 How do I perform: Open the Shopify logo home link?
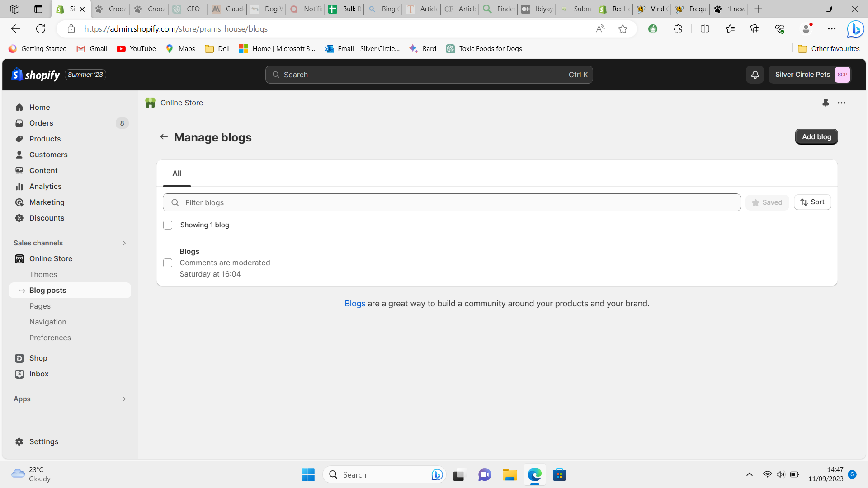click(36, 75)
